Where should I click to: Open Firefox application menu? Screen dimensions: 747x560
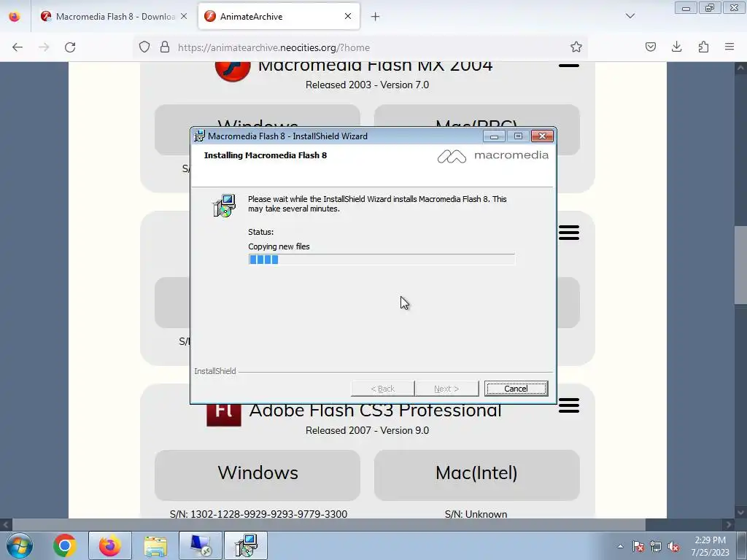(729, 47)
